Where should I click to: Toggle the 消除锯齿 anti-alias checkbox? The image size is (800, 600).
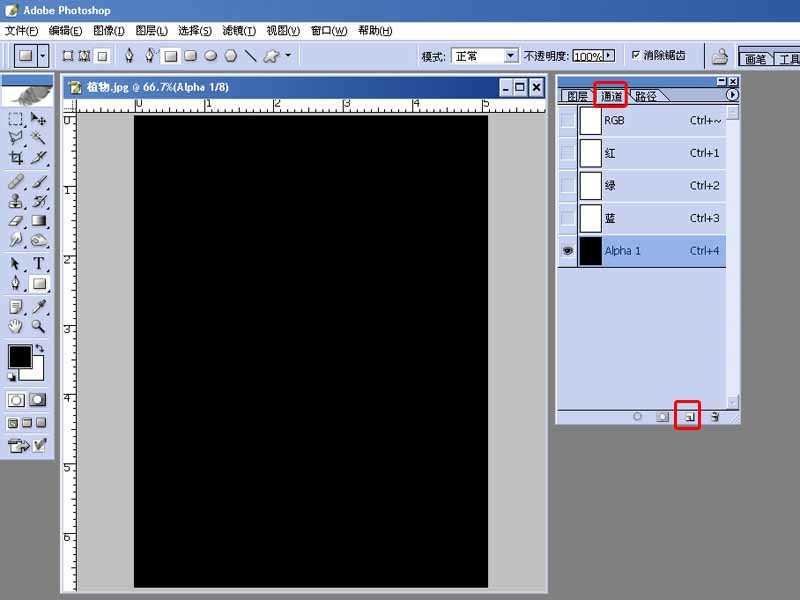pos(636,55)
